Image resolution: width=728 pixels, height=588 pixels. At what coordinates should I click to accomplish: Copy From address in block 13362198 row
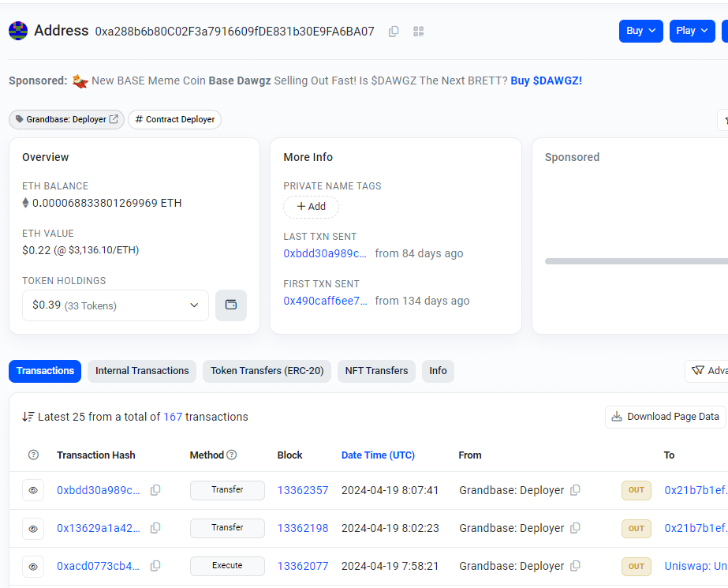[x=575, y=528]
